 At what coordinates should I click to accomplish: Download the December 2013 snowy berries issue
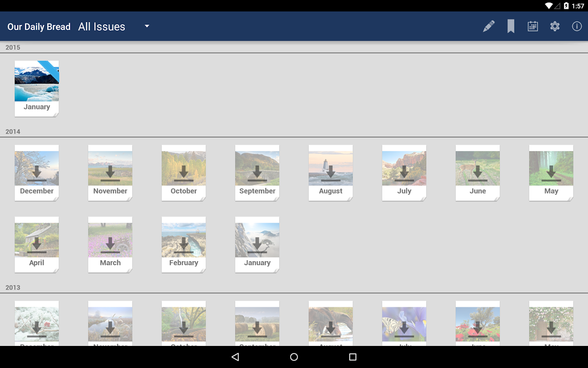point(37,323)
